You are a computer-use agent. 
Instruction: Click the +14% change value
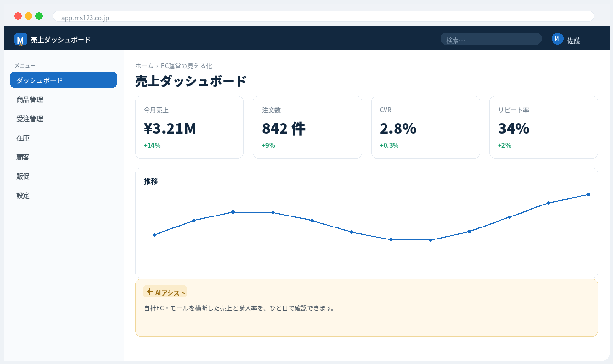(152, 145)
